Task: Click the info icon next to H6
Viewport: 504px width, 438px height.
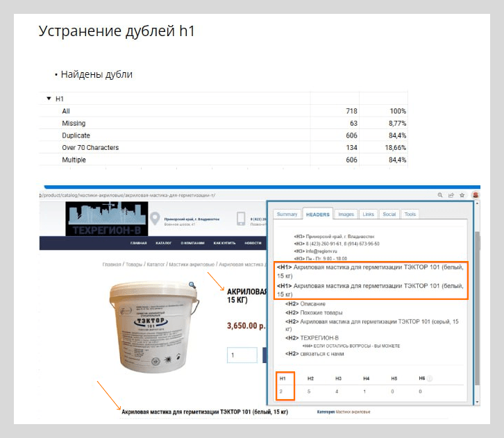Action: [430, 378]
